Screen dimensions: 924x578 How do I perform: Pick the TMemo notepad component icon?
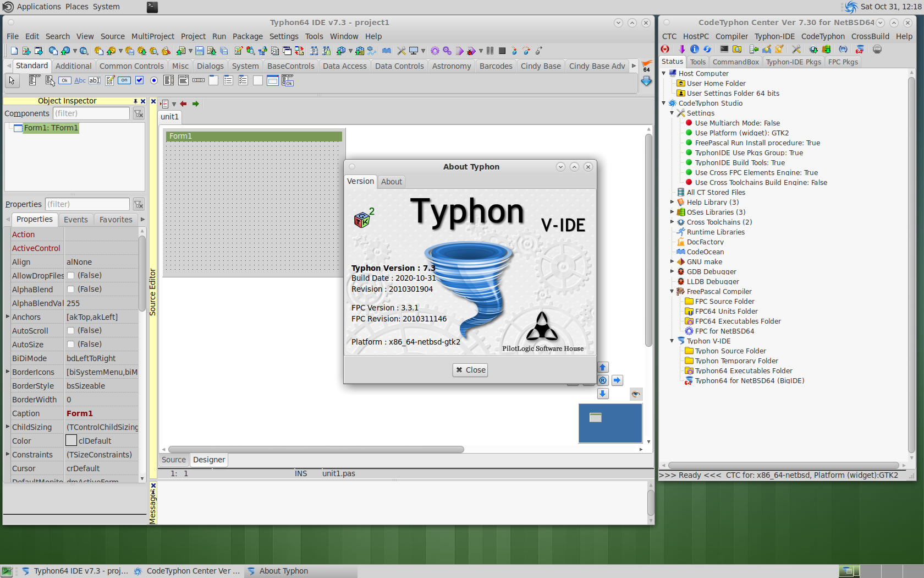109,80
